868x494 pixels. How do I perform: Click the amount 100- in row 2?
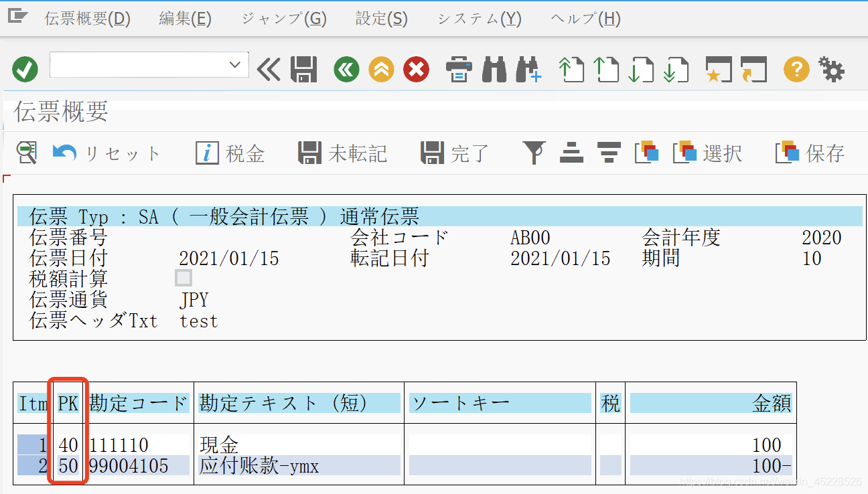click(x=772, y=466)
